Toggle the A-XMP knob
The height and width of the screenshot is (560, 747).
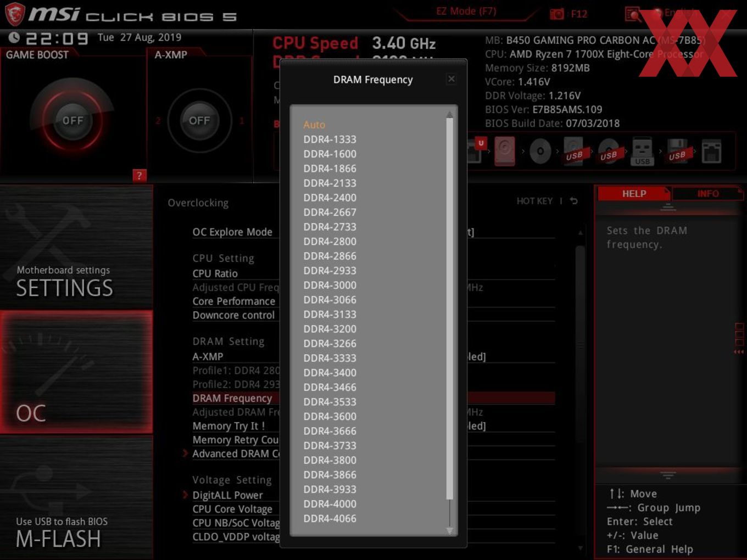tap(199, 120)
